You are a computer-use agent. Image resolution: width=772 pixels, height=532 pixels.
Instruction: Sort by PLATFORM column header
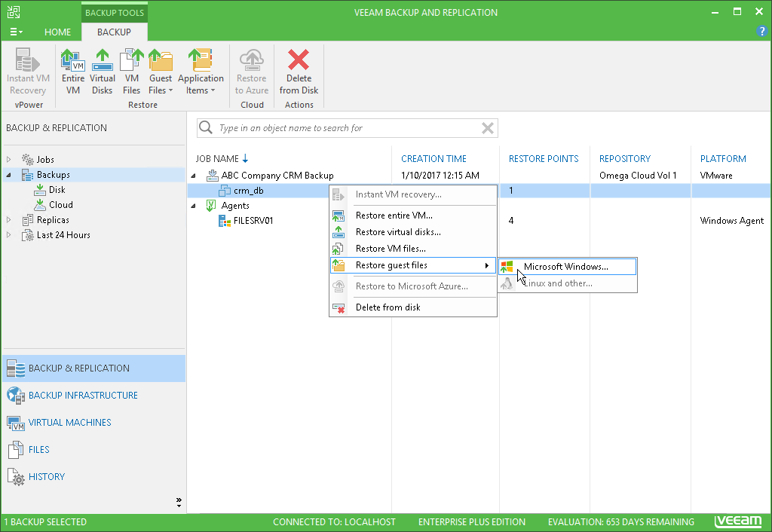[723, 159]
